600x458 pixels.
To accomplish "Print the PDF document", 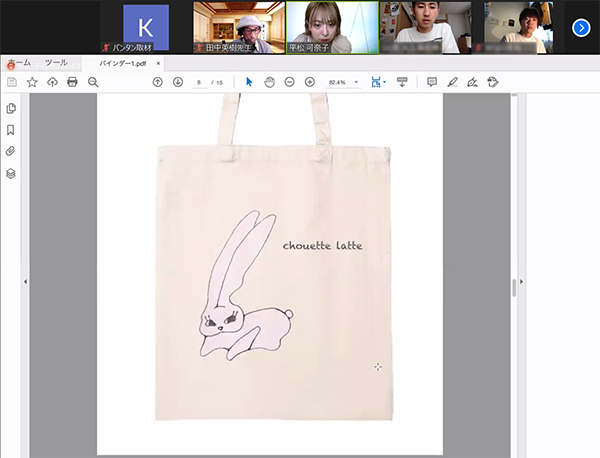I will (72, 82).
